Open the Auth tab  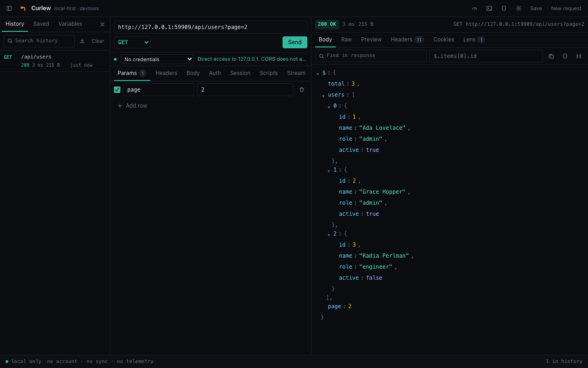pos(215,73)
